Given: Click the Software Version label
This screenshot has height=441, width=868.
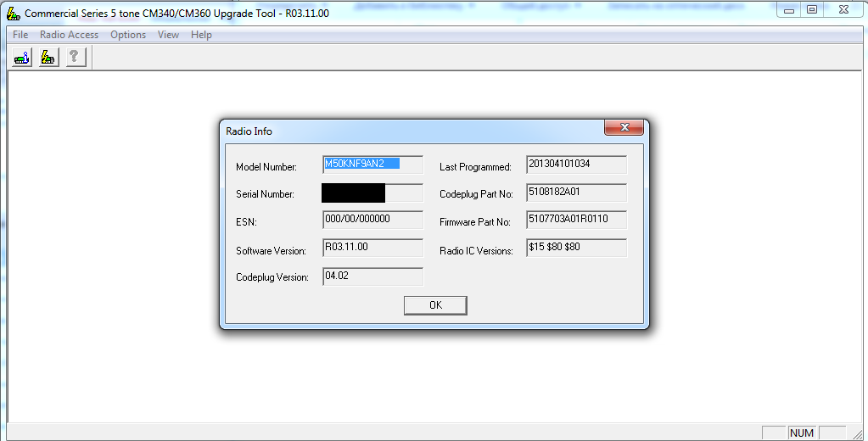Looking at the screenshot, I should point(271,251).
